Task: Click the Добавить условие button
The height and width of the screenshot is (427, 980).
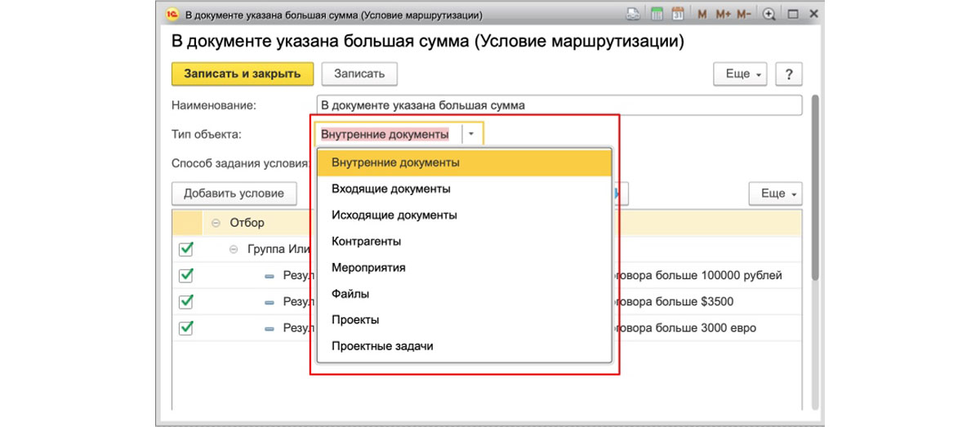Action: point(234,193)
